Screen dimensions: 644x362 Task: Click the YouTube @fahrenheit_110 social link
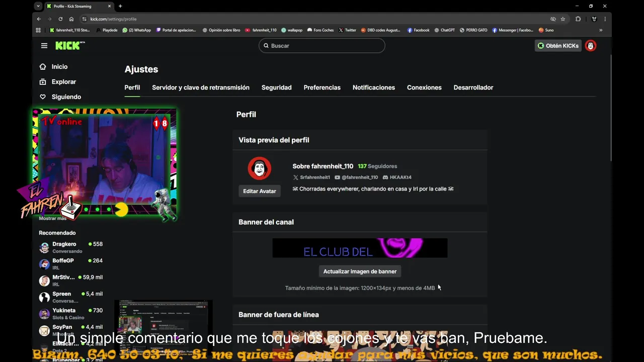coord(356,177)
